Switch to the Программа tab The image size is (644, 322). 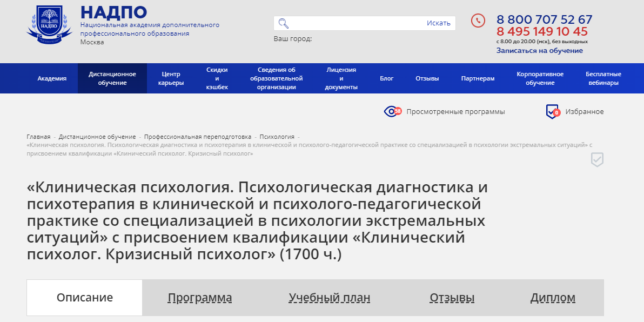(x=200, y=297)
